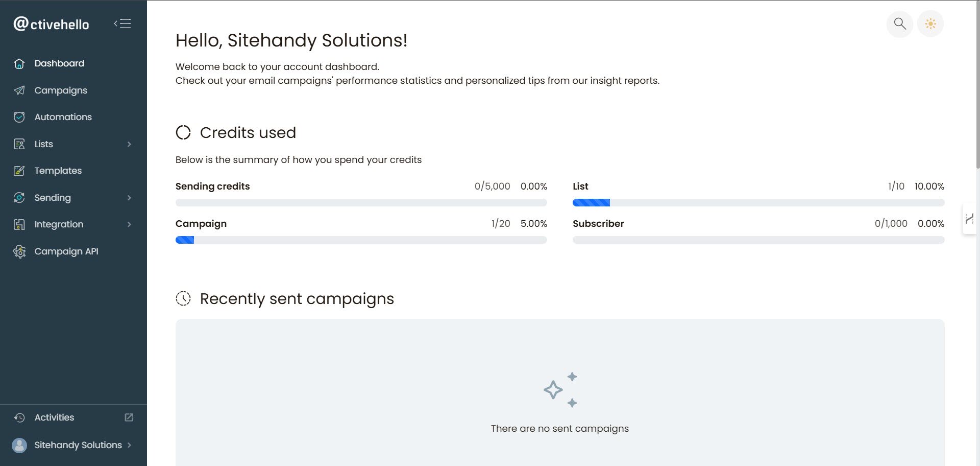Click the Activities history icon
The height and width of the screenshot is (466, 980).
click(x=19, y=417)
